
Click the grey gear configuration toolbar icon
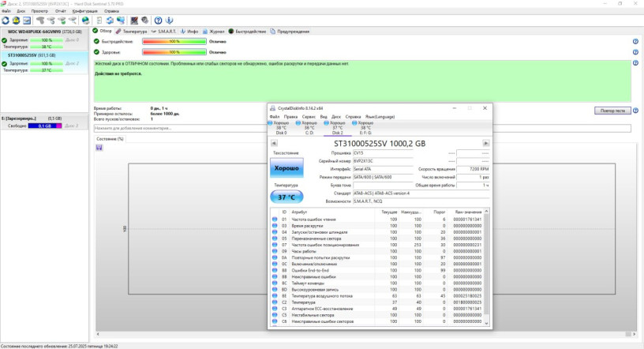pos(144,21)
